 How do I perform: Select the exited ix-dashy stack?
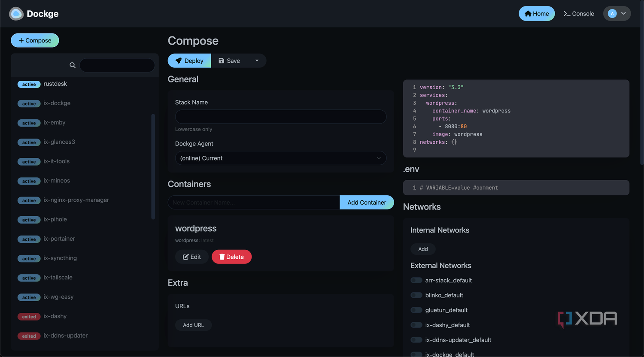coord(82,316)
